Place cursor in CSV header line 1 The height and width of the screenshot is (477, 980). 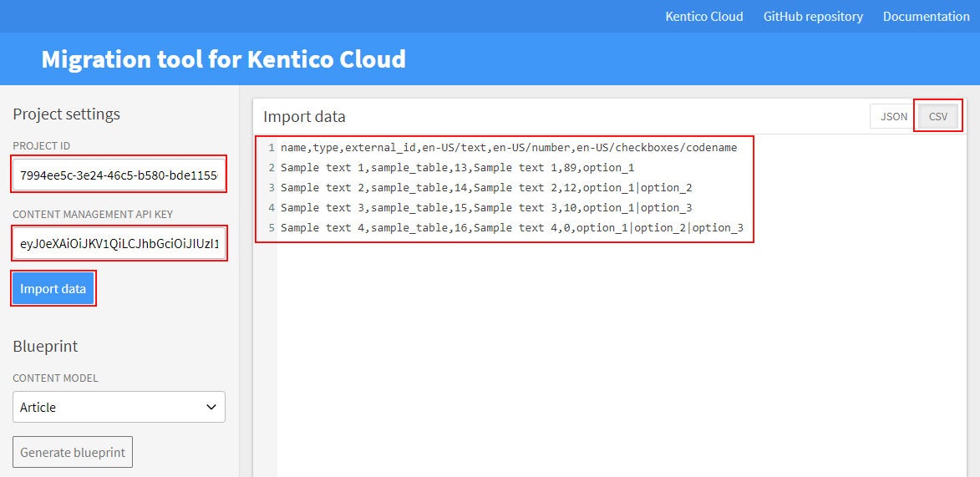pyautogui.click(x=509, y=148)
